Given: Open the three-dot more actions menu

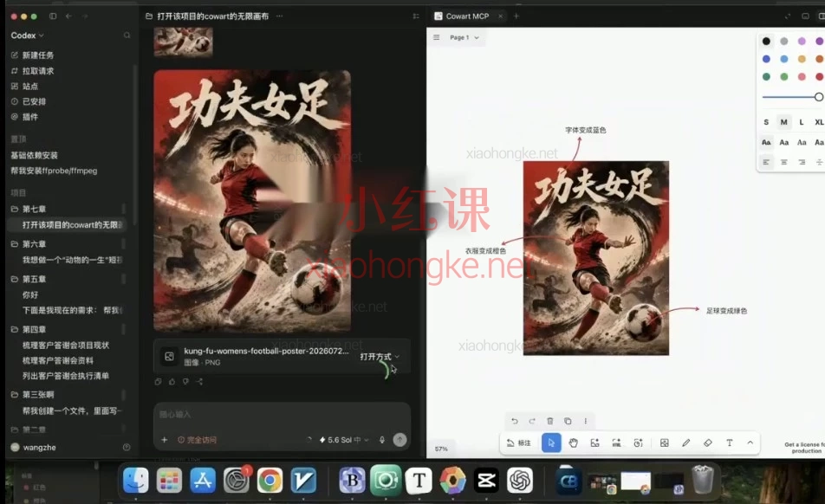Looking at the screenshot, I should (x=585, y=421).
